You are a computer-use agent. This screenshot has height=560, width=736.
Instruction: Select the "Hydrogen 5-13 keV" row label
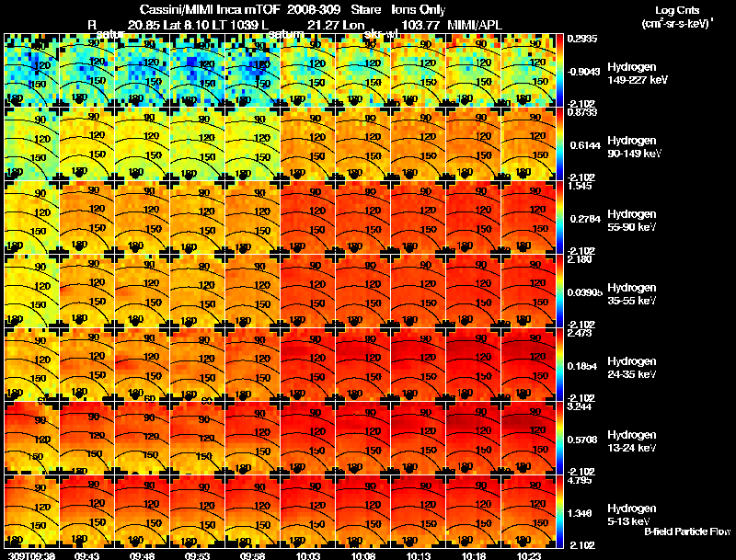point(632,514)
